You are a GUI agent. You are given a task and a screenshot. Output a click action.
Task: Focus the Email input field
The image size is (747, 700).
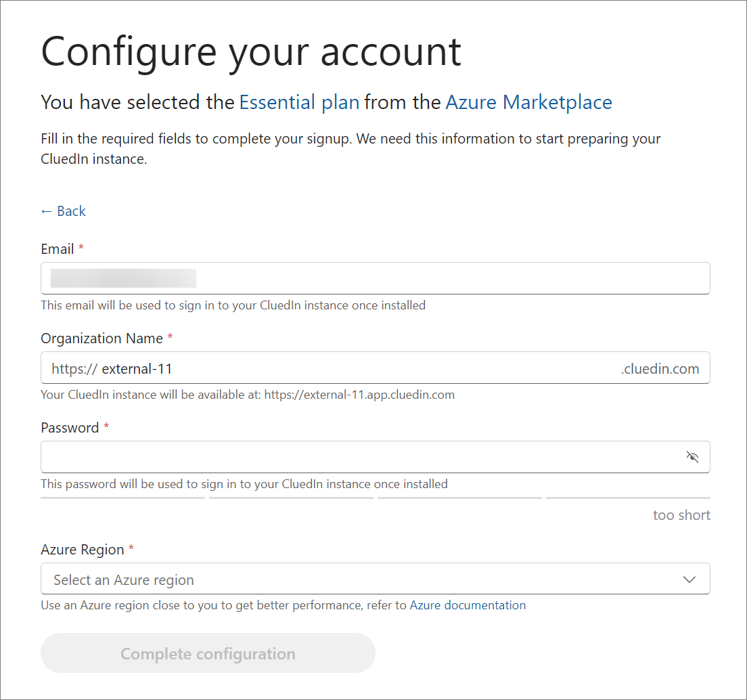[376, 278]
